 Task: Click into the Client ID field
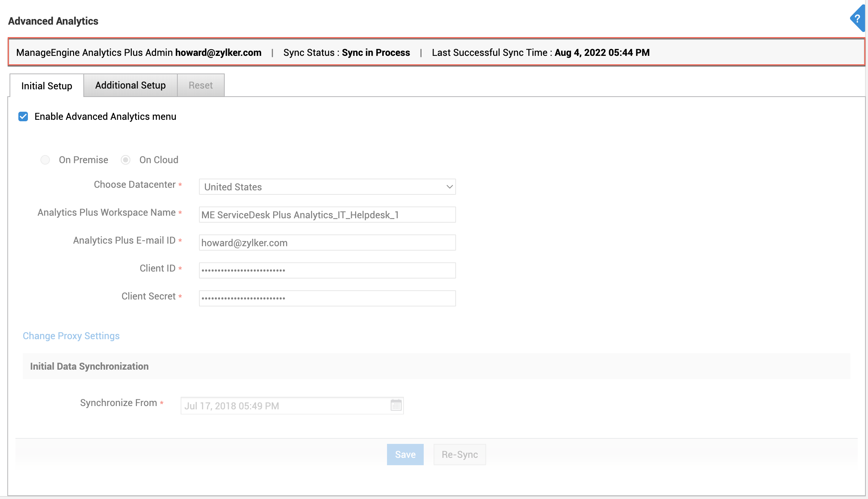327,270
